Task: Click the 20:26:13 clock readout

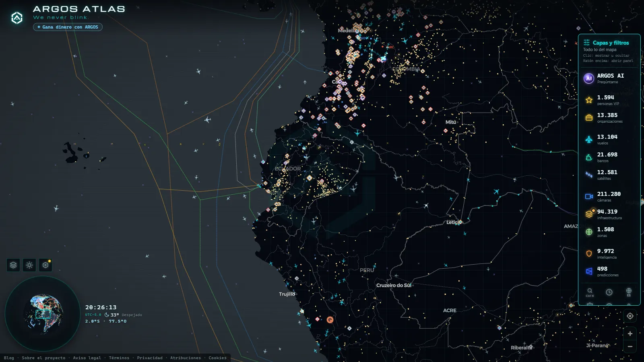Action: click(x=101, y=307)
